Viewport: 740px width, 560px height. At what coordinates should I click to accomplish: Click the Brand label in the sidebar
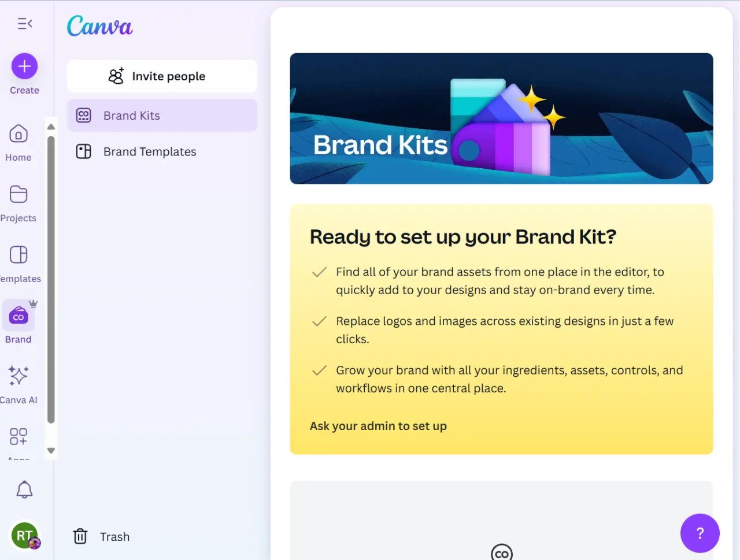(x=18, y=340)
